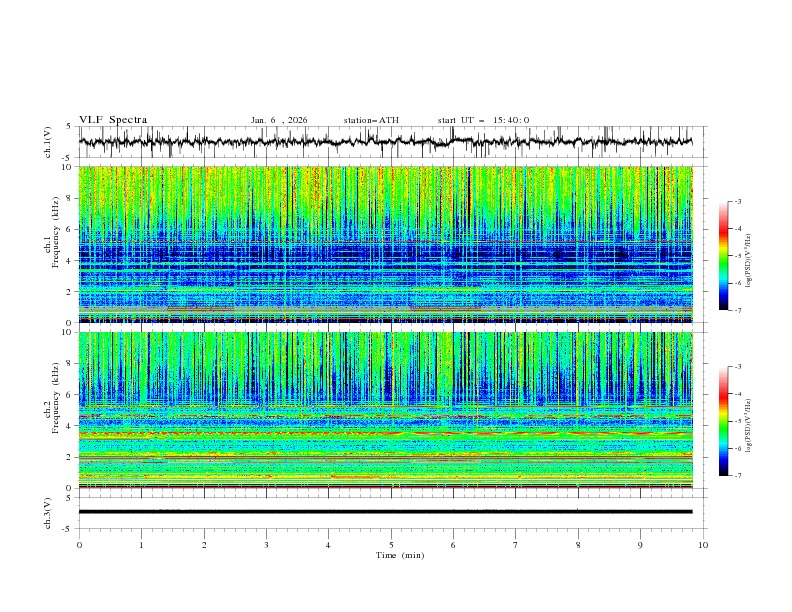Click time axis tick label "10" at far right
792x612 pixels.
click(703, 545)
